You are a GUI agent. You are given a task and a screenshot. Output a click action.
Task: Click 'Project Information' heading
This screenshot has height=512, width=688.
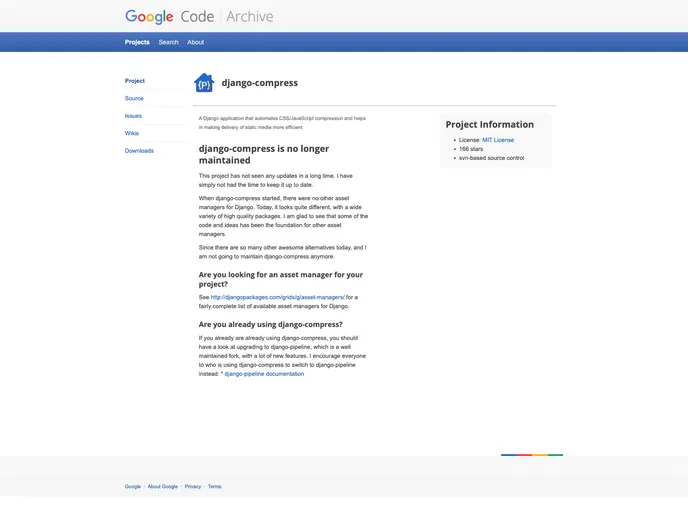pos(490,125)
